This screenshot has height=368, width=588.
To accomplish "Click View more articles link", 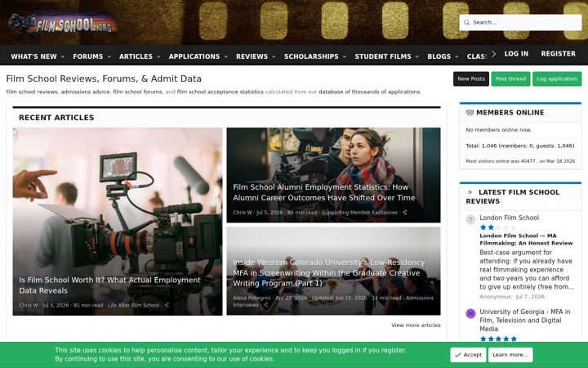I will point(416,325).
